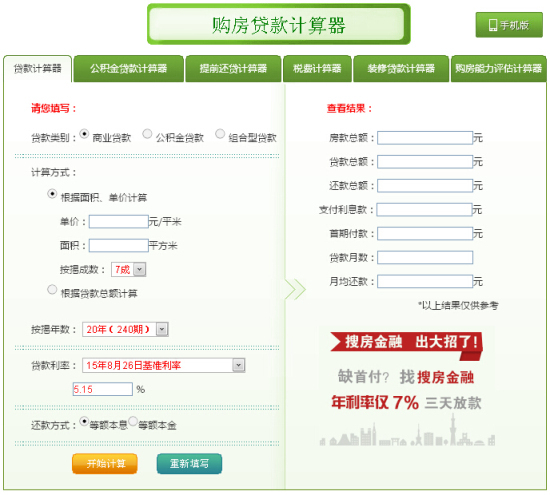Open the 搜房金融 advertisement banner
This screenshot has width=550, height=495.
tap(407, 387)
